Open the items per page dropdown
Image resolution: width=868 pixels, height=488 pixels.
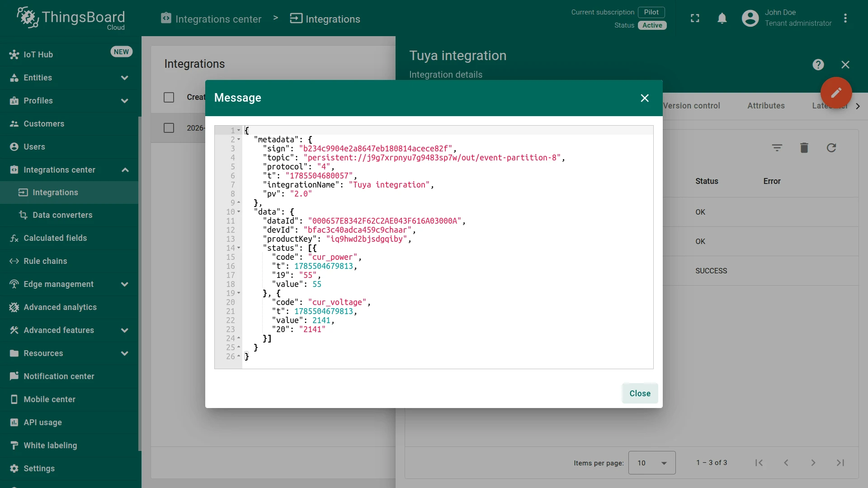[651, 463]
